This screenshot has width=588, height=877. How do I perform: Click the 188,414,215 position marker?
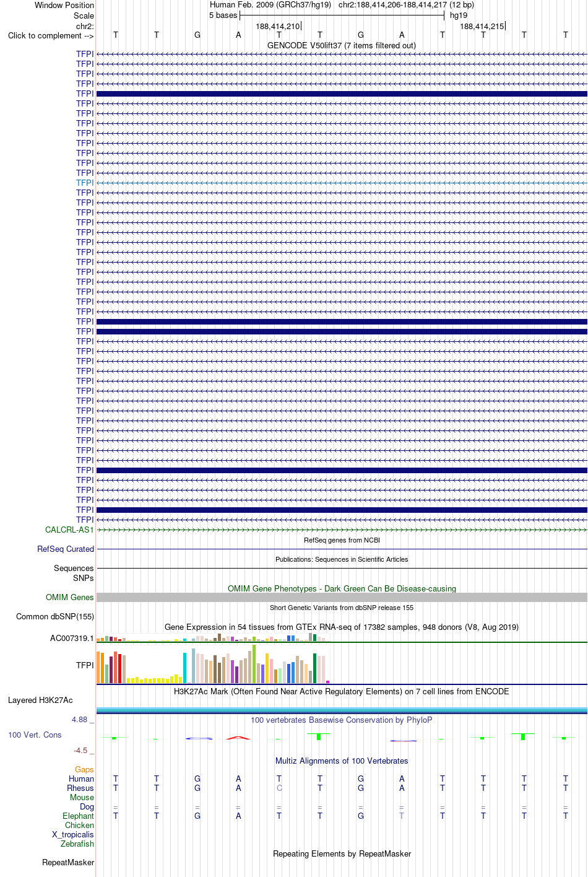pyautogui.click(x=482, y=26)
